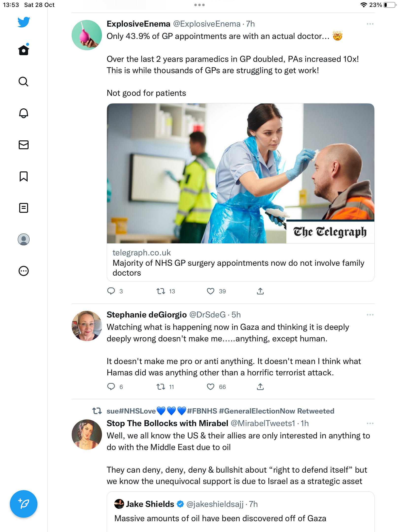The image size is (399, 532).
Task: Open the Search magnifier in sidebar
Action: (24, 82)
